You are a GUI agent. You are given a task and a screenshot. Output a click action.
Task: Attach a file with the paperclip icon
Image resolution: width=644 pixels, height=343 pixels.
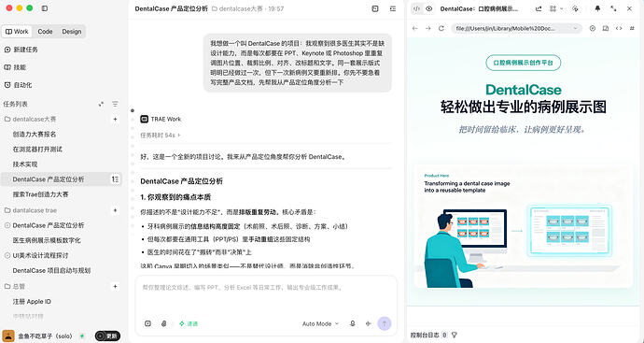164,323
